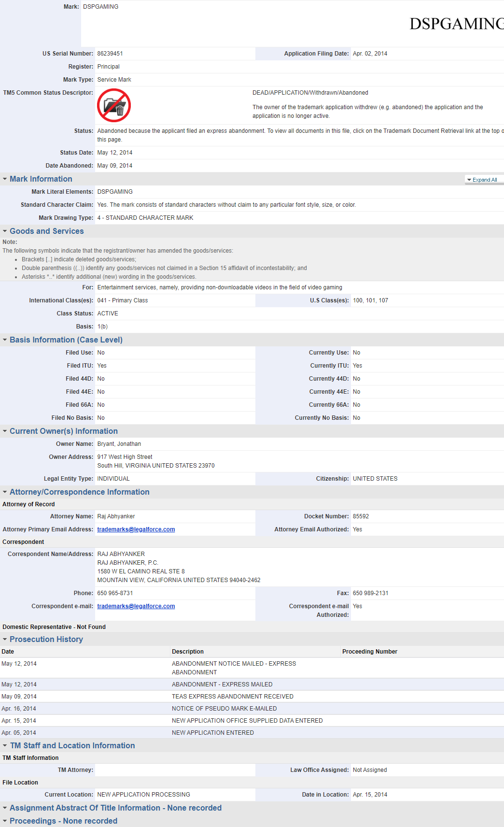Select owner address 917 West High Street
Viewport: 504px width, 827px height.
pos(125,457)
